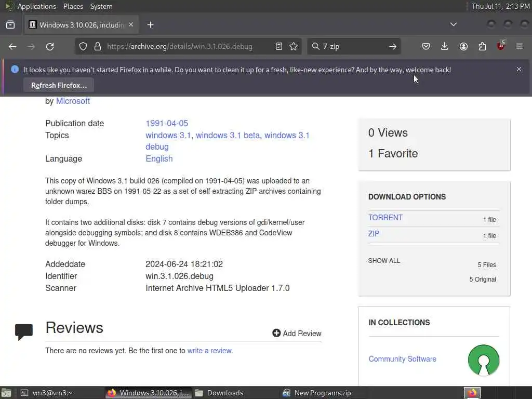Viewport: 532px width, 399px height.
Task: Open the Places menu
Action: (73, 6)
